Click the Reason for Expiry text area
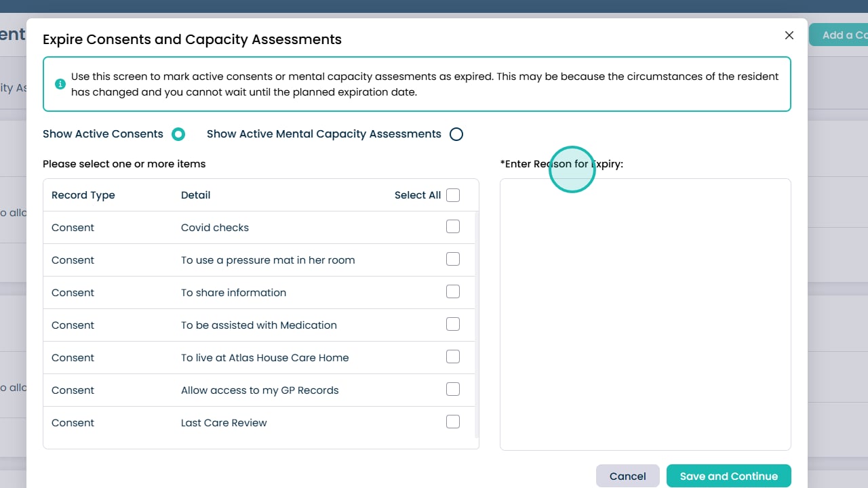The width and height of the screenshot is (868, 488). pyautogui.click(x=645, y=314)
